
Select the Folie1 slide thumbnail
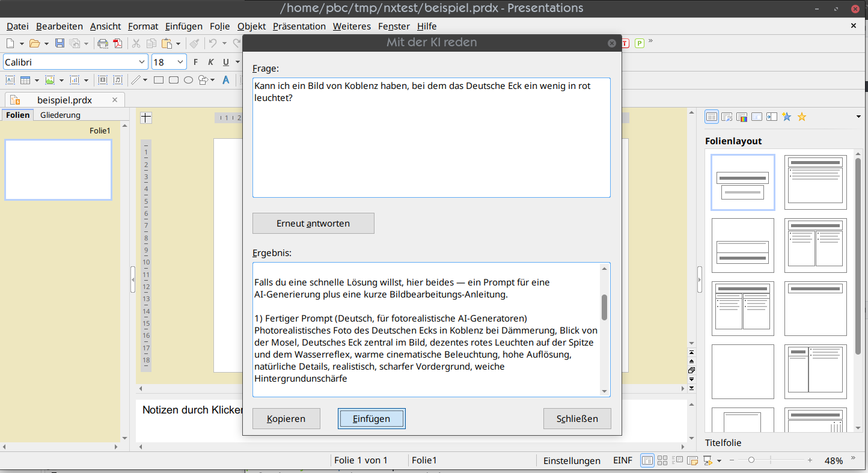pyautogui.click(x=58, y=169)
